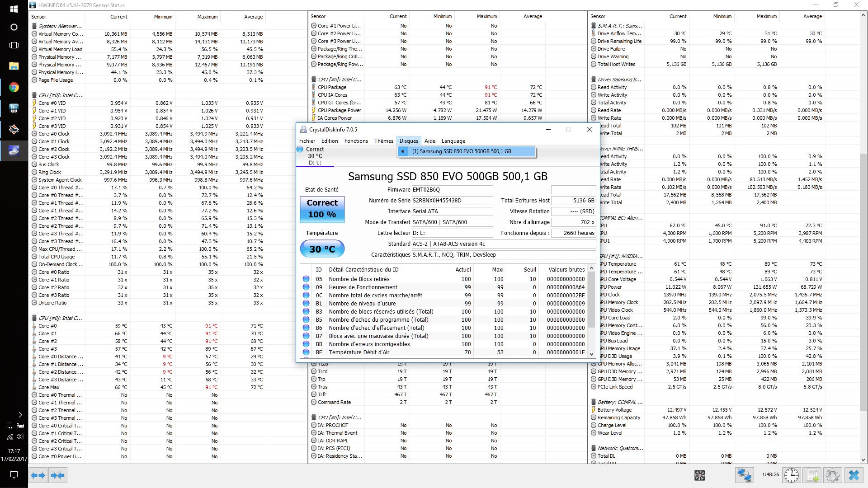The height and width of the screenshot is (488, 868).
Task: Click the serial number field S2RBNX0H455438D
Action: pos(452,201)
